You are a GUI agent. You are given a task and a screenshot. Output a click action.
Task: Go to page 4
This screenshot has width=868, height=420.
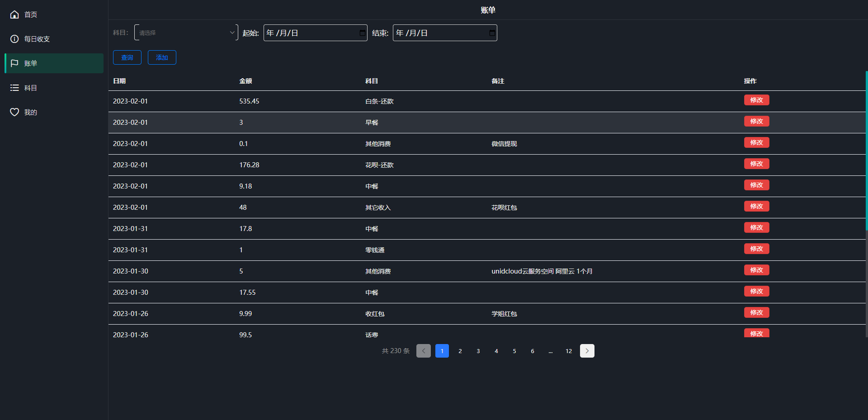[x=496, y=351]
